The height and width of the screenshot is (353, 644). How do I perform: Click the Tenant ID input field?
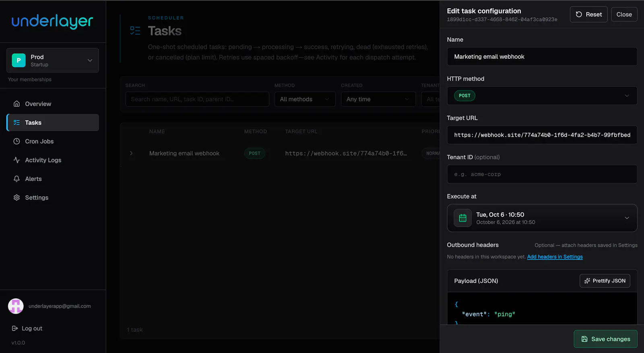[x=542, y=174]
